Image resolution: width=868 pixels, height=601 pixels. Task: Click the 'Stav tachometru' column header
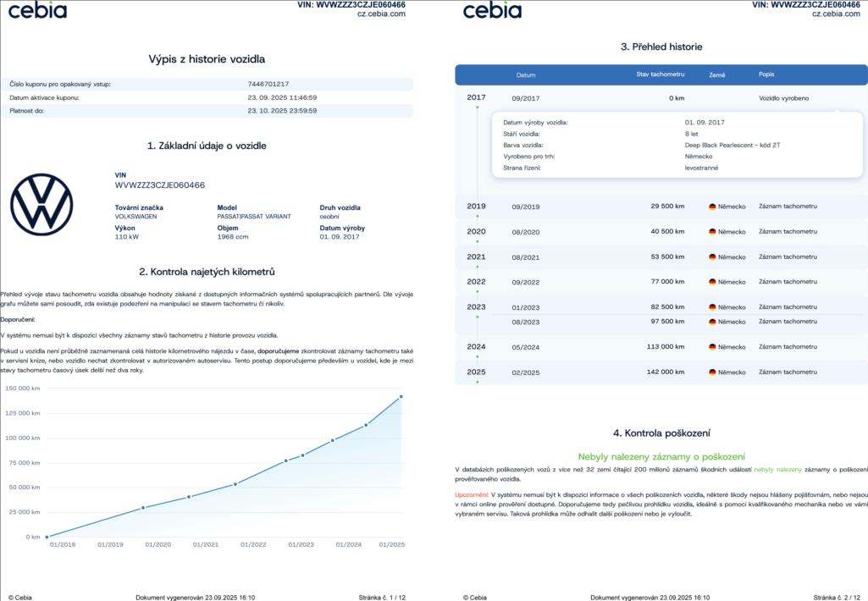660,74
